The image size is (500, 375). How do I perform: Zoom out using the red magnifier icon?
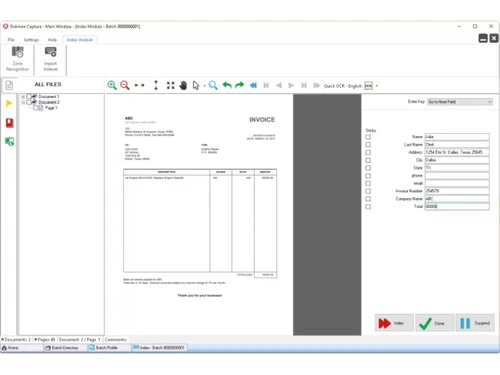coord(125,85)
